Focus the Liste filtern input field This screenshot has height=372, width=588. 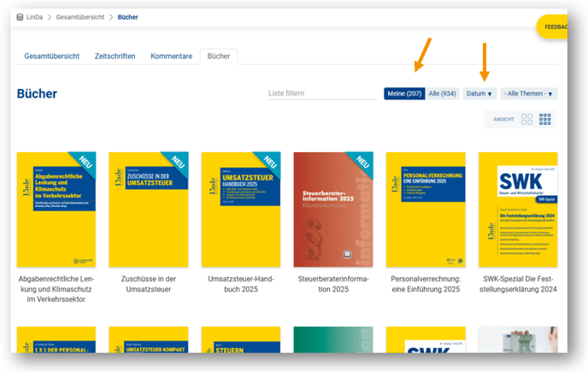tap(322, 93)
